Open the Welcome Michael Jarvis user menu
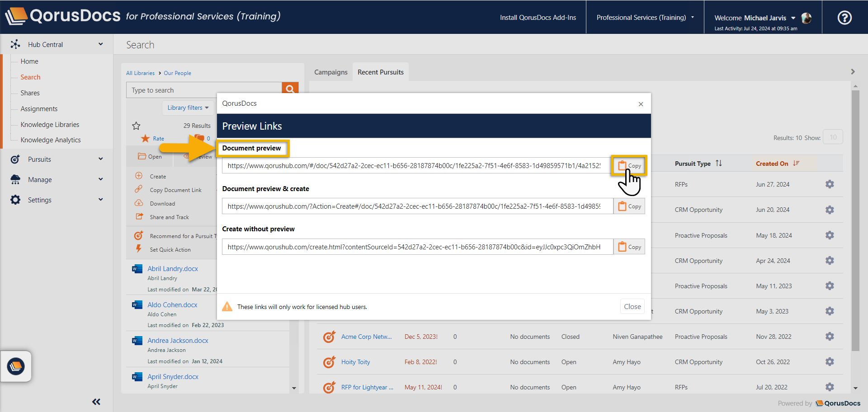This screenshot has height=412, width=868. pos(754,18)
